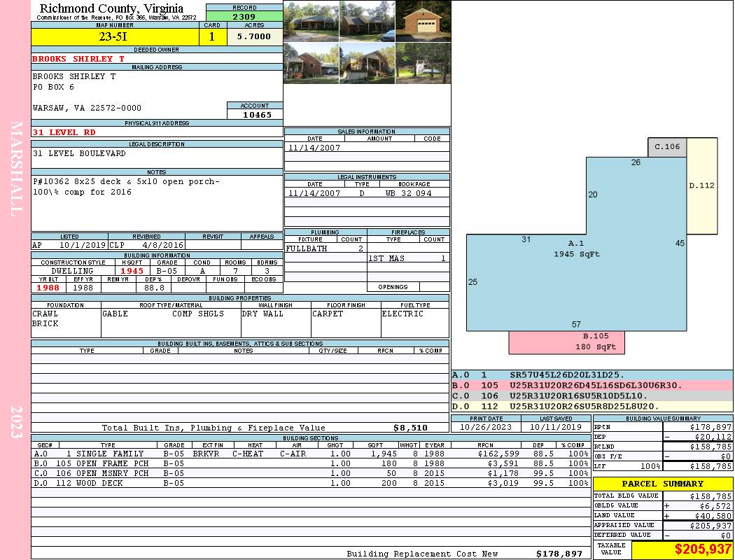Click the OPEN MSNRY PCH section row
Viewport: 735px width, 560px height.
tap(310, 473)
